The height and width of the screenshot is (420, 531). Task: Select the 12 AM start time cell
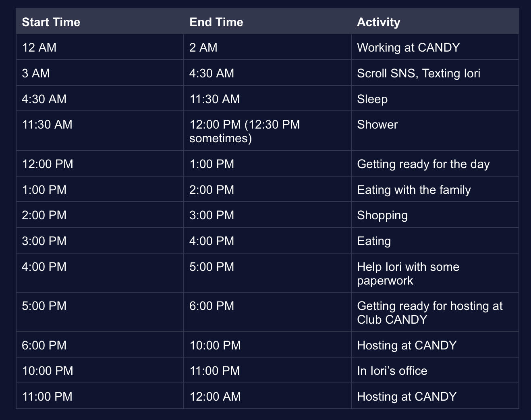[x=39, y=48]
